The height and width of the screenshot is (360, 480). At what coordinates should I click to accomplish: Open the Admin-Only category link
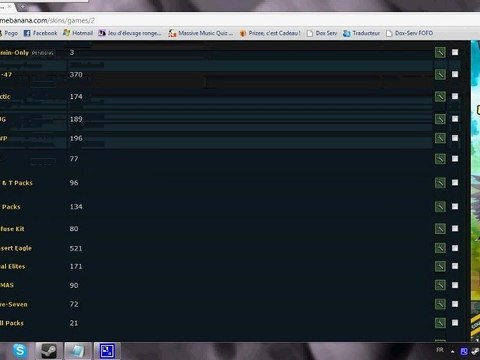(14, 53)
